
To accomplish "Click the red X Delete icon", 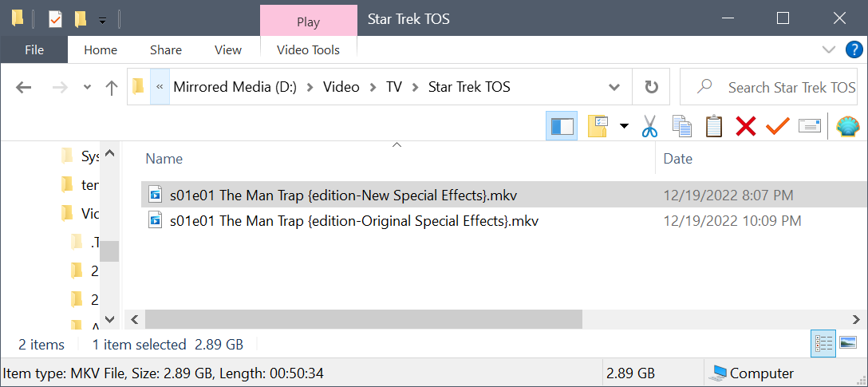I will 746,126.
